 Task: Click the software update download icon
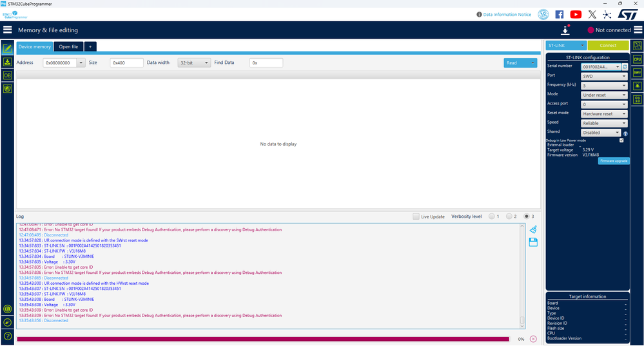pyautogui.click(x=565, y=30)
